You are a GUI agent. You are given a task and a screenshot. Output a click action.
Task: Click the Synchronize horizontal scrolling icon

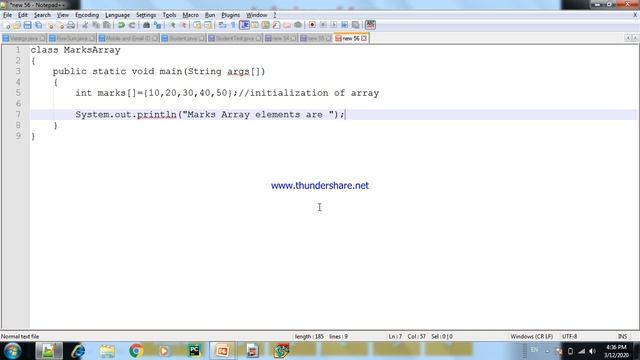tap(208, 25)
